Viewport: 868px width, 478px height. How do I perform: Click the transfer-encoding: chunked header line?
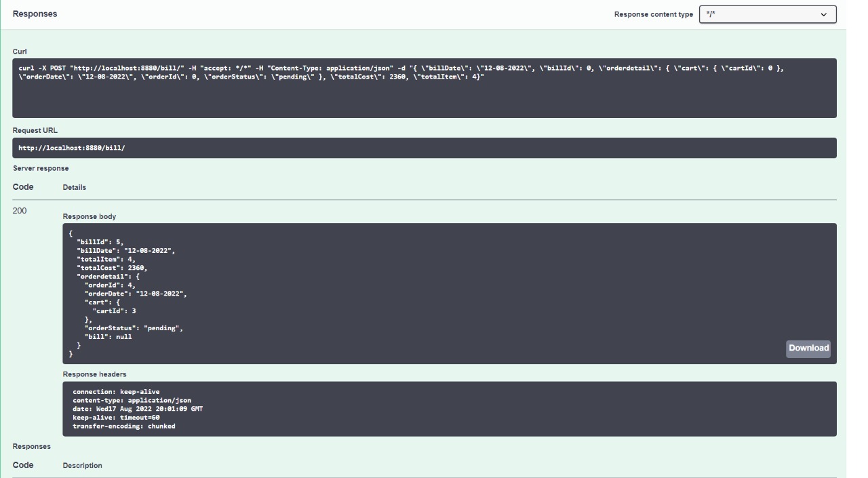(123, 426)
